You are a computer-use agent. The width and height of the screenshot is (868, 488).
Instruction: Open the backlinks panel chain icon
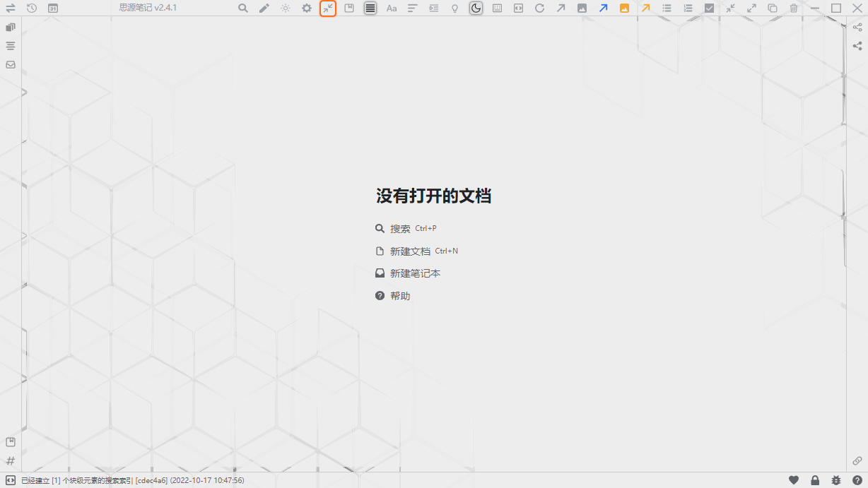(x=857, y=460)
